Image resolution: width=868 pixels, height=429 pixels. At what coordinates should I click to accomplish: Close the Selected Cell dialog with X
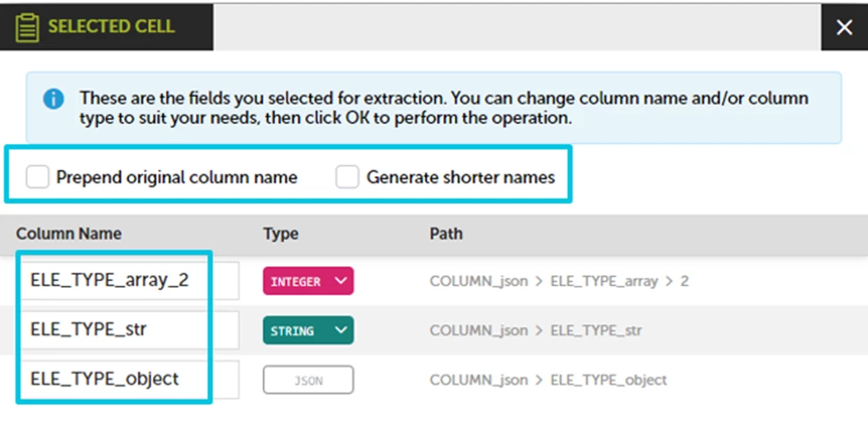[844, 27]
